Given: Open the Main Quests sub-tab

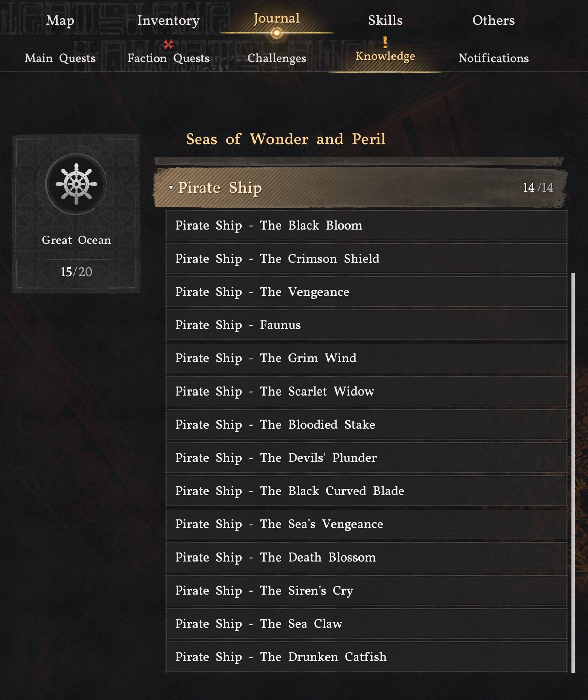Looking at the screenshot, I should [60, 58].
